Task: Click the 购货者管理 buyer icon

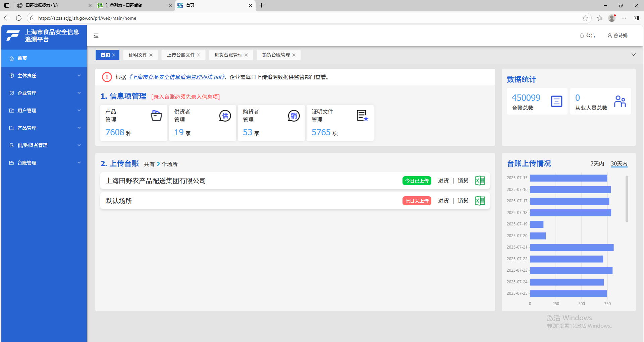Action: pos(294,116)
